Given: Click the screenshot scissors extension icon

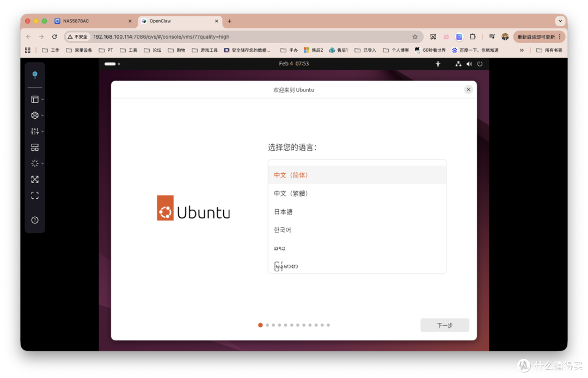Looking at the screenshot, I should tap(433, 36).
